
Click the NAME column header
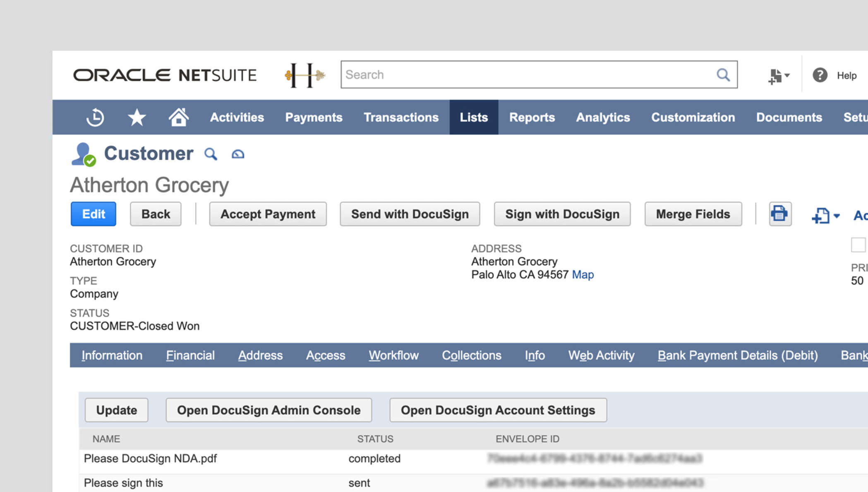point(106,439)
